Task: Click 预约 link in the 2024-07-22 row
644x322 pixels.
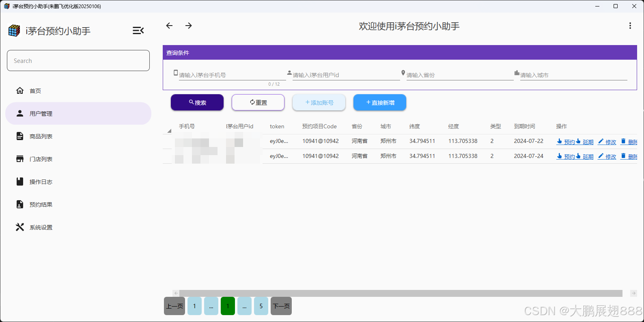Action: pos(566,142)
